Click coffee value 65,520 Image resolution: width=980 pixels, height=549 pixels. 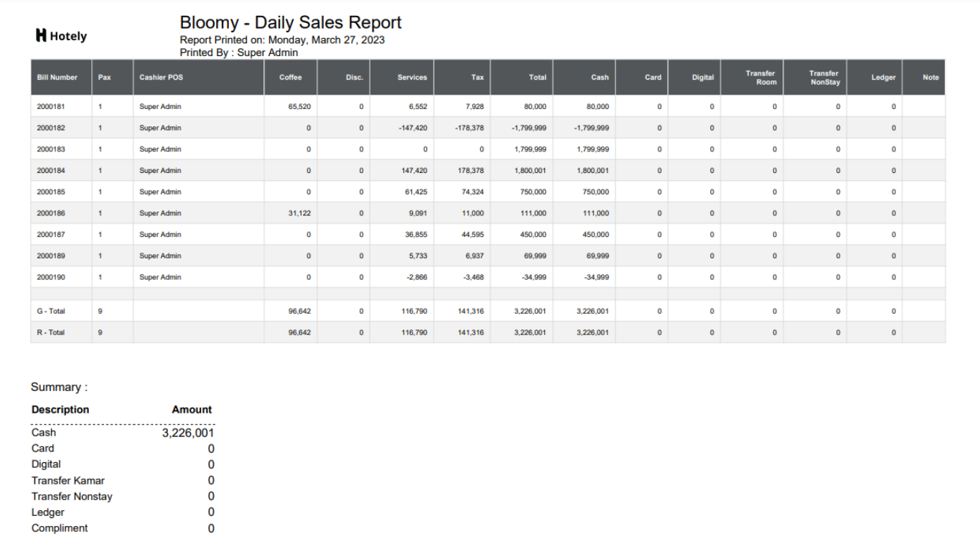point(299,107)
